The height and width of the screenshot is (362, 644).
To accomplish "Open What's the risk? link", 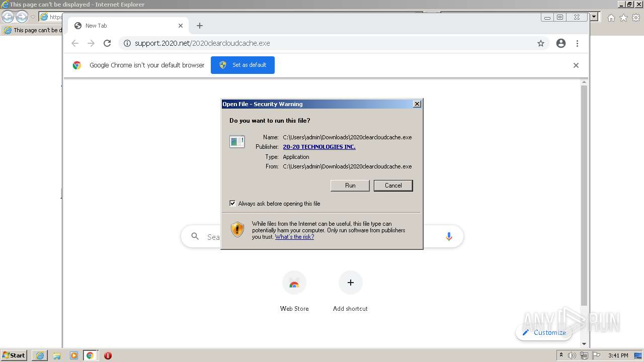I will pyautogui.click(x=294, y=237).
